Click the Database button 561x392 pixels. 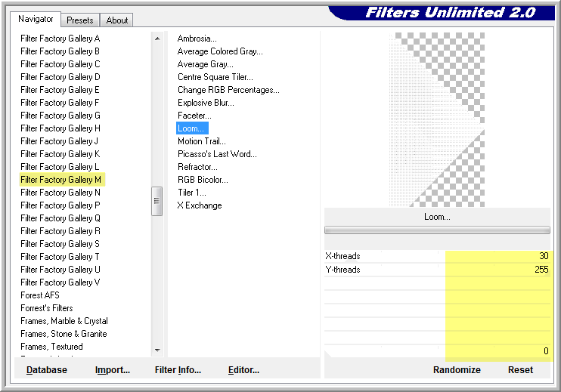pos(47,370)
